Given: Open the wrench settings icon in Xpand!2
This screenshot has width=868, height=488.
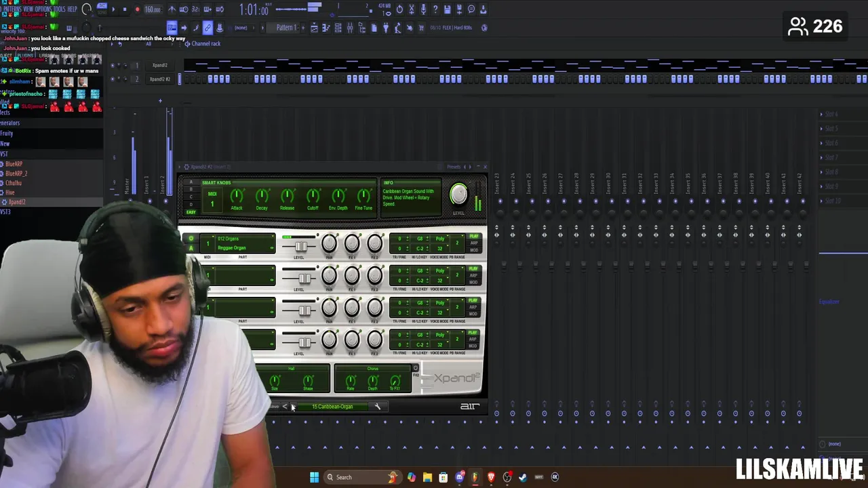Looking at the screenshot, I should coord(378,407).
